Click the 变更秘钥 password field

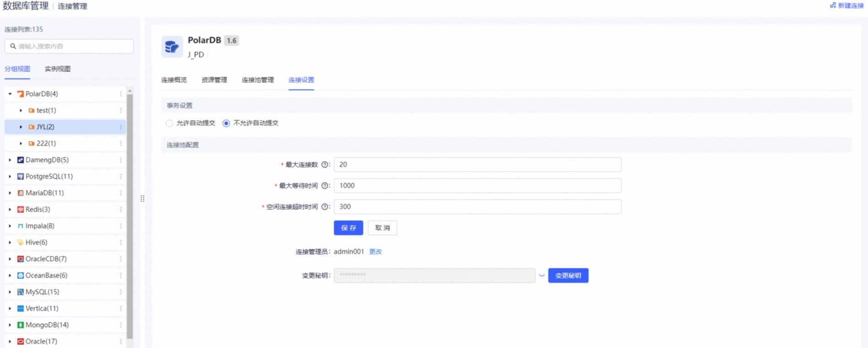coord(435,276)
